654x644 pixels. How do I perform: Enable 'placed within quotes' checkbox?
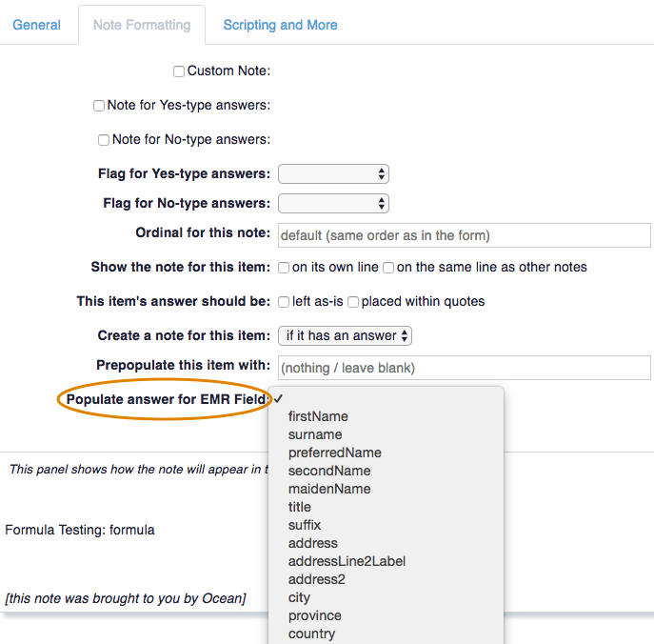point(353,302)
